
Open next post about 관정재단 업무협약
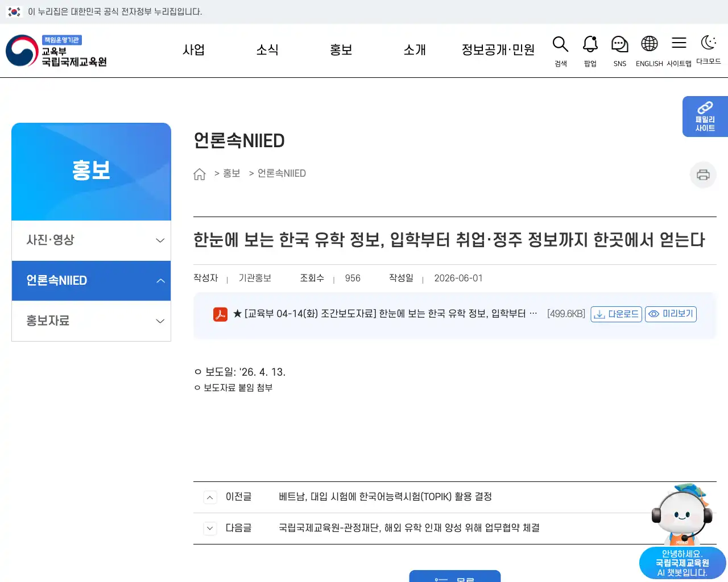409,528
